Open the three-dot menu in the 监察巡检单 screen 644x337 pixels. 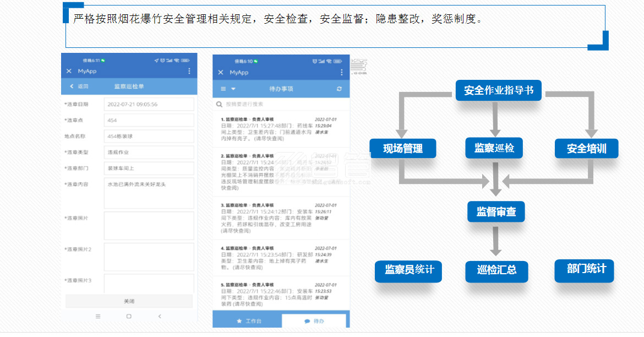(x=189, y=71)
